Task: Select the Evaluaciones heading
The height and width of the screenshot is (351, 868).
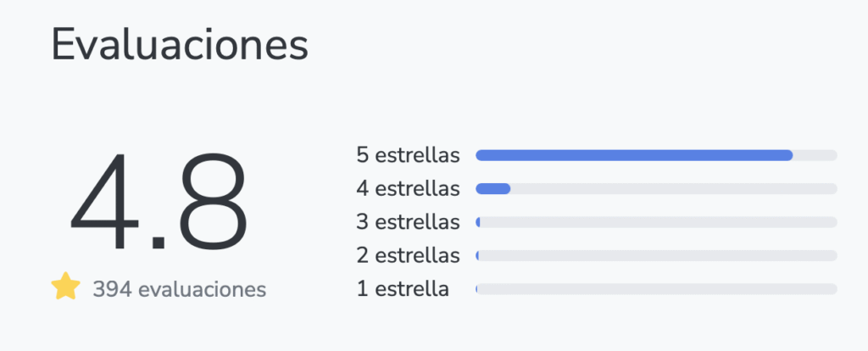Action: point(179,44)
